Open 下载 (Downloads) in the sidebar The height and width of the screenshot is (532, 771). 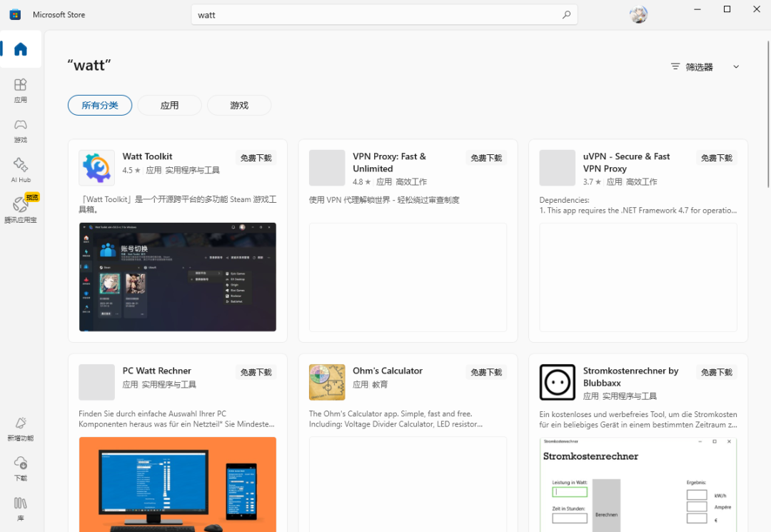[21, 468]
